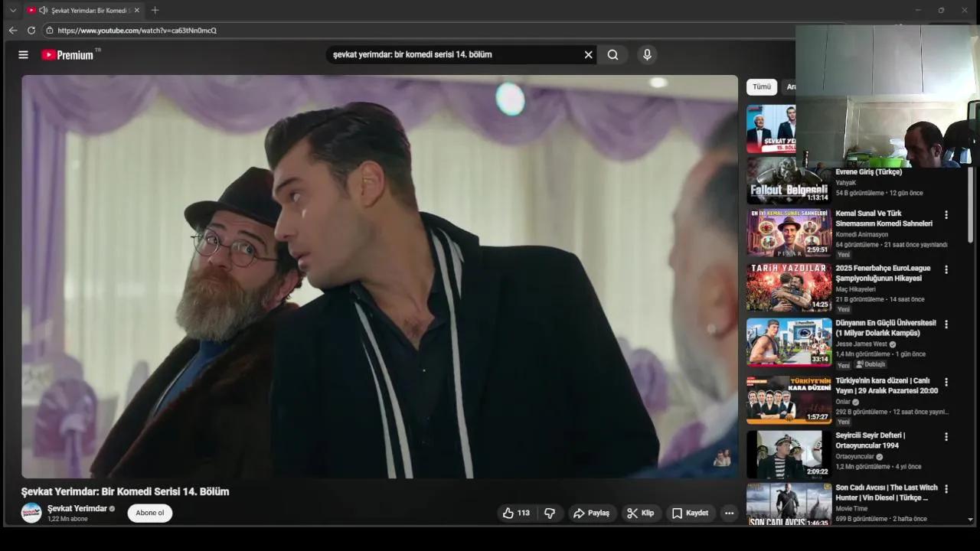Open Son Cadı Avcısı video thumbnail
This screenshot has height=551, width=980.
point(789,504)
